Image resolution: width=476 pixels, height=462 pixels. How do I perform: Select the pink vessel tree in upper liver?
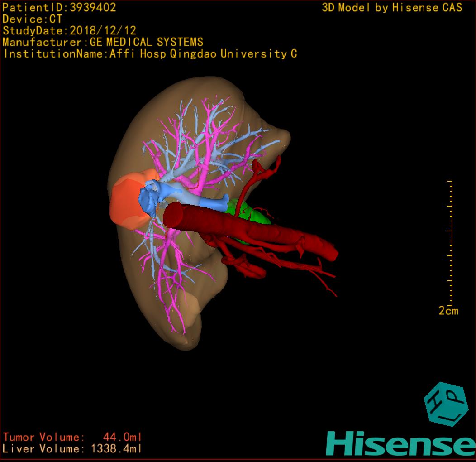209,131
